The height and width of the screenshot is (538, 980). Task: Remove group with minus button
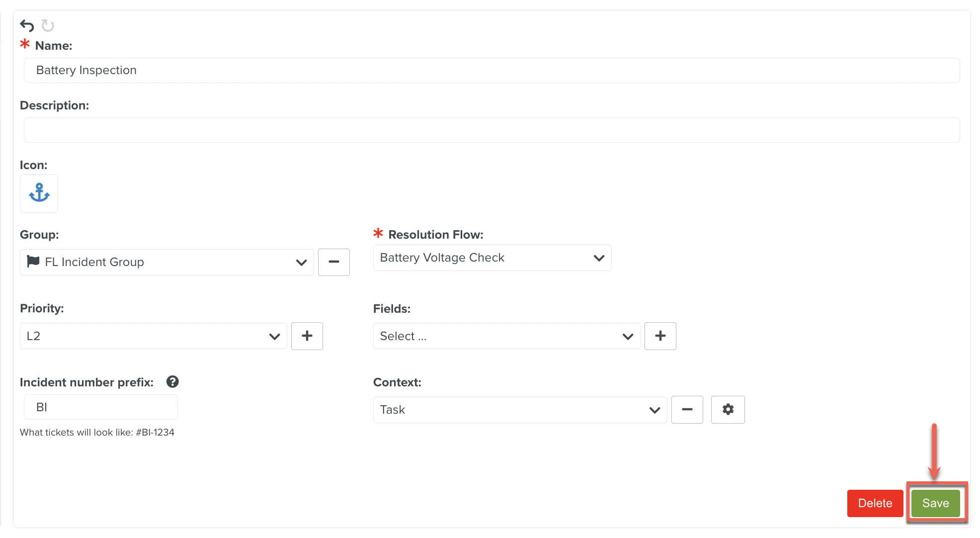(x=333, y=262)
